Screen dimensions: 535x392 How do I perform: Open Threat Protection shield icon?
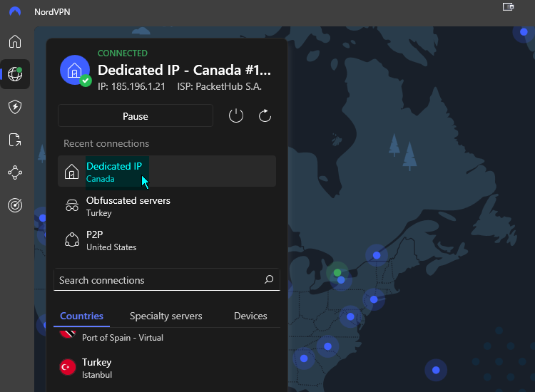click(x=15, y=107)
